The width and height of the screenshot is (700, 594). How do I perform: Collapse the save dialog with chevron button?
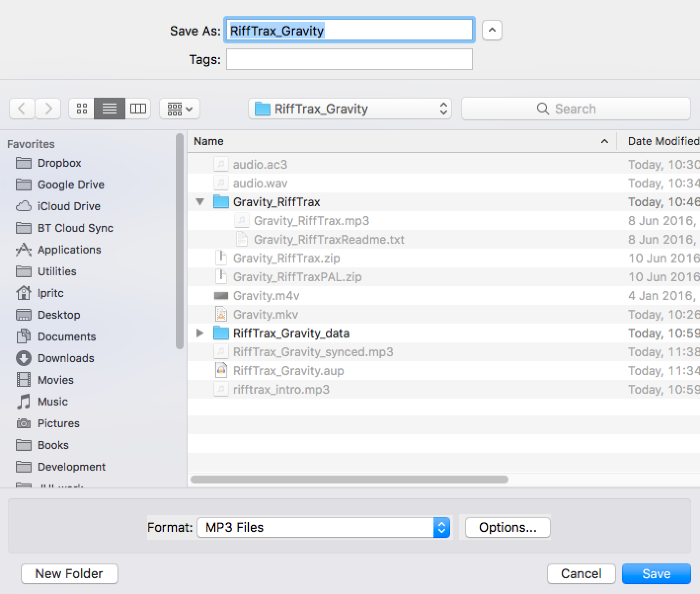pos(492,31)
